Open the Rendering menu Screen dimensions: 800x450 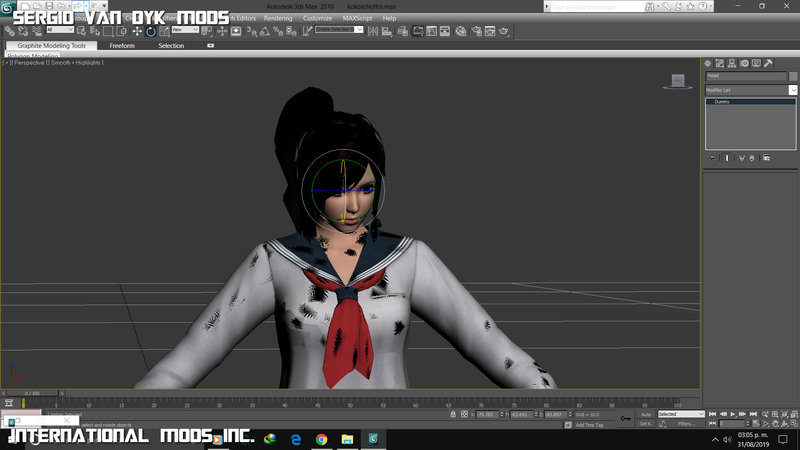[x=278, y=18]
